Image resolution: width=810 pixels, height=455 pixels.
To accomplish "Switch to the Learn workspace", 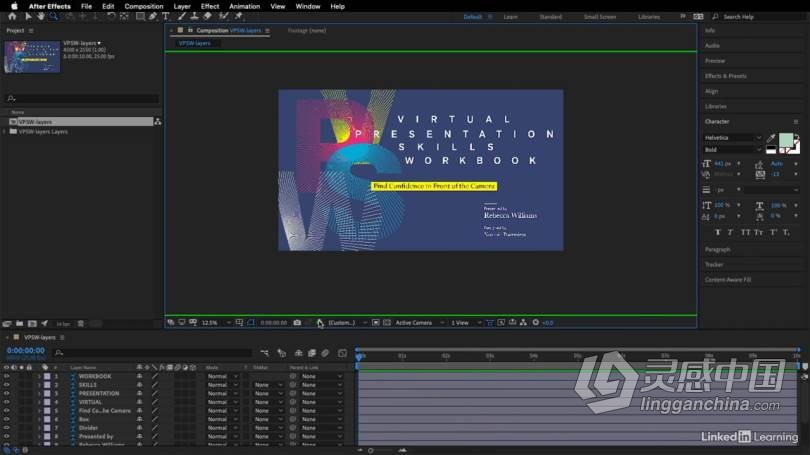I will [x=510, y=17].
